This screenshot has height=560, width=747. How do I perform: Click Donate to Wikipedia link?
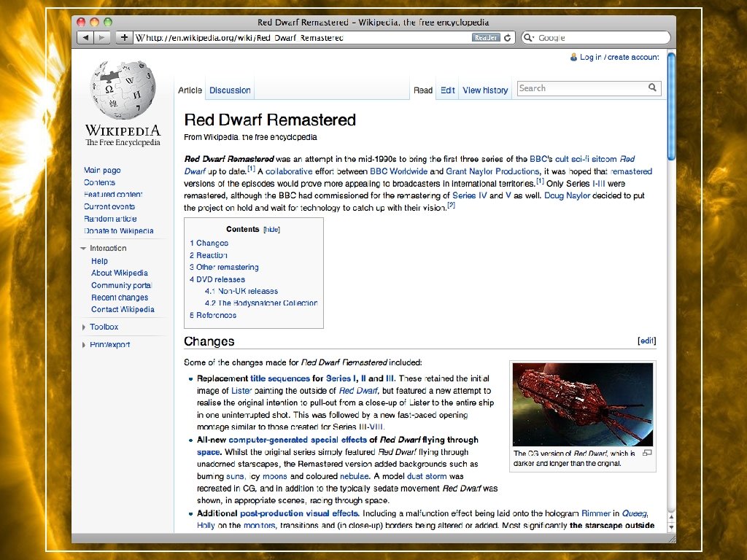119,231
